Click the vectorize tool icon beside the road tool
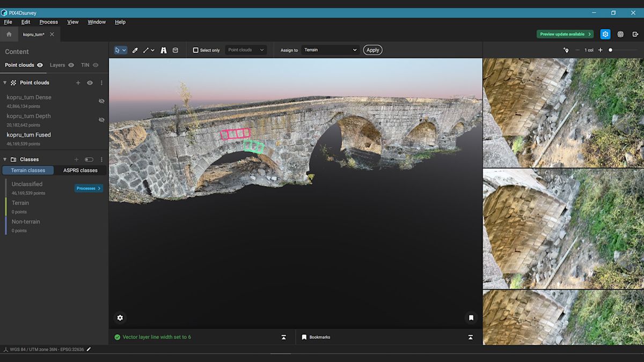 [x=175, y=50]
